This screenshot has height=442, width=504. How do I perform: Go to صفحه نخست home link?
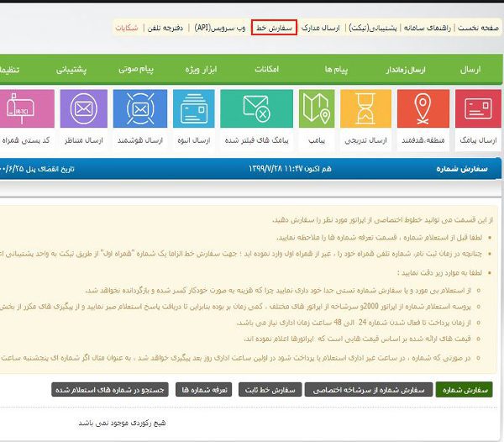pyautogui.click(x=478, y=28)
